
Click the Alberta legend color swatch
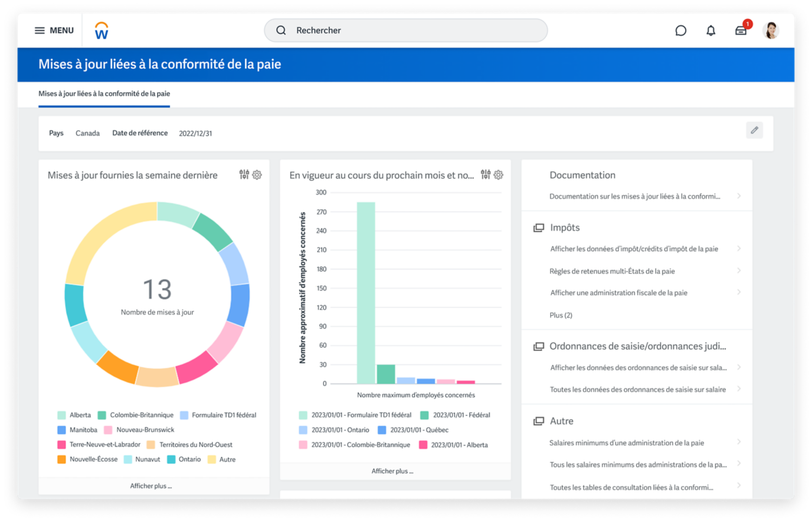point(62,415)
